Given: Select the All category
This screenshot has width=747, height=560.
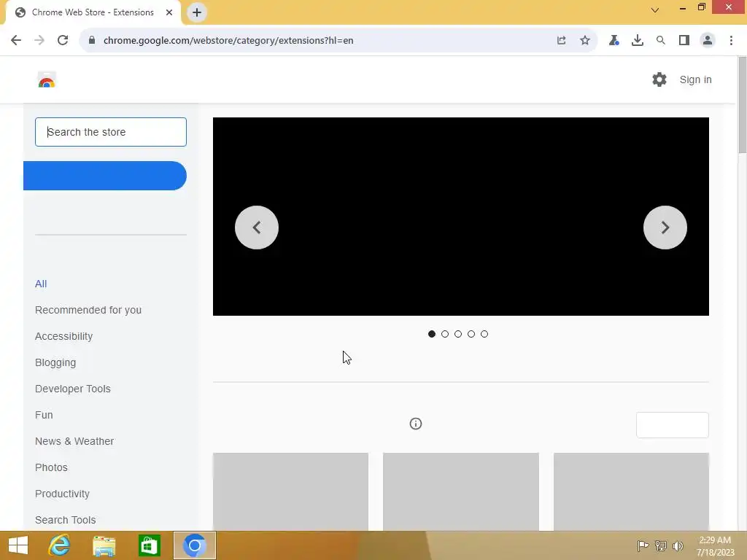Looking at the screenshot, I should pyautogui.click(x=41, y=284).
